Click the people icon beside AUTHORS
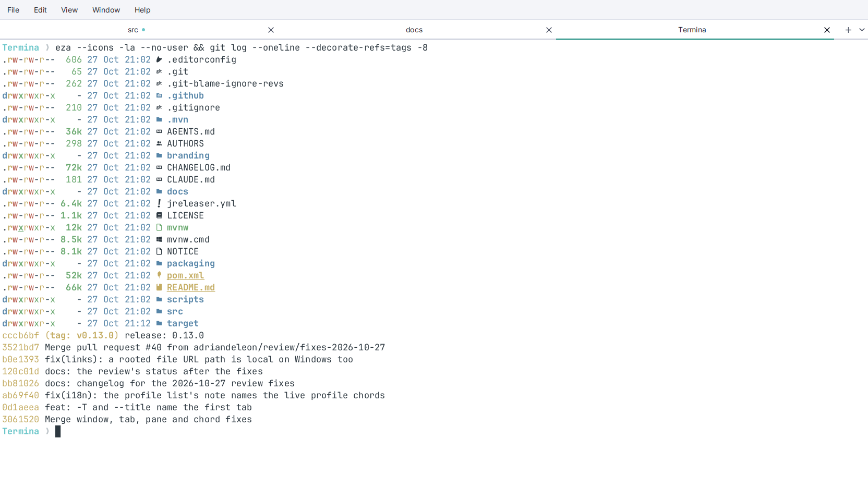Screen dimensions: 868x488 pos(159,143)
